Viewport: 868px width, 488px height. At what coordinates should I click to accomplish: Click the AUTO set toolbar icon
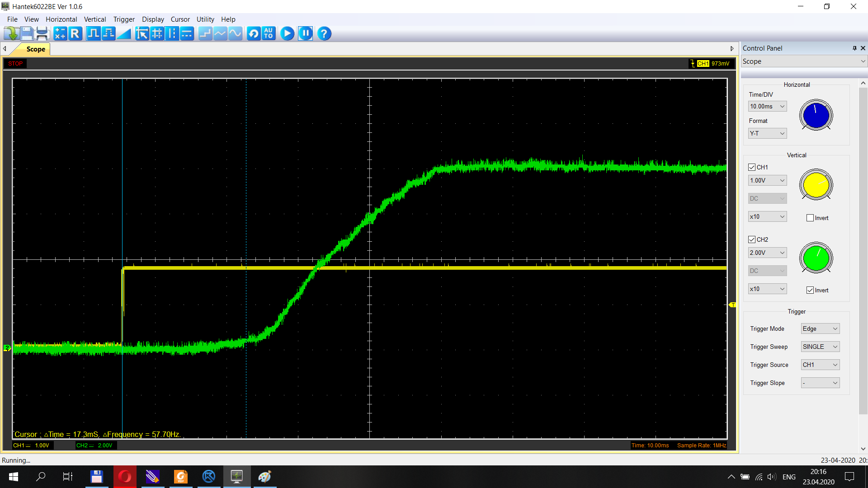(269, 33)
